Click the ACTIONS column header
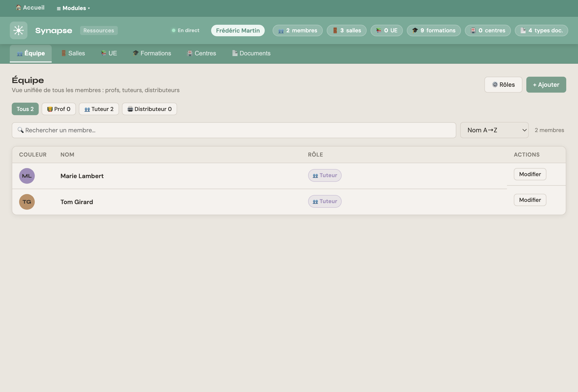 527,154
